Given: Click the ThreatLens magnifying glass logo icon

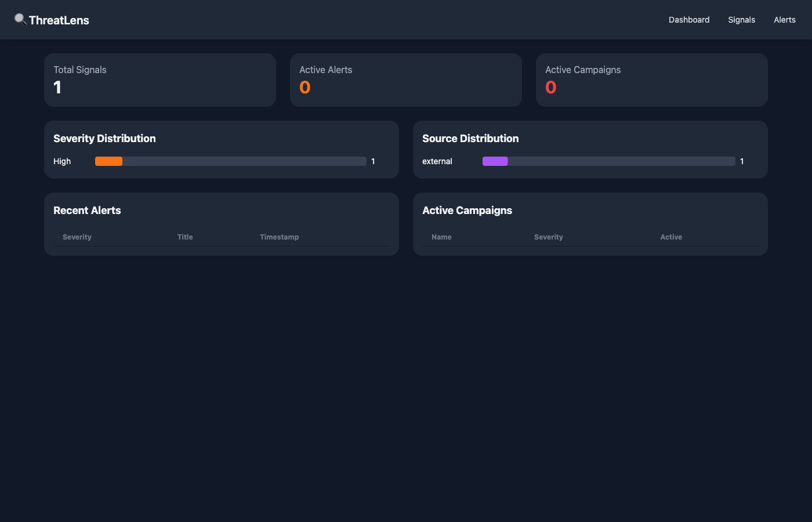Looking at the screenshot, I should click(x=20, y=20).
